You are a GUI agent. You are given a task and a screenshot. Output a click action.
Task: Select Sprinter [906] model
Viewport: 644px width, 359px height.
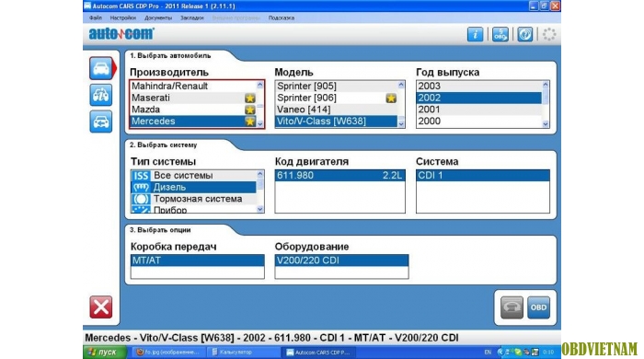(337, 98)
